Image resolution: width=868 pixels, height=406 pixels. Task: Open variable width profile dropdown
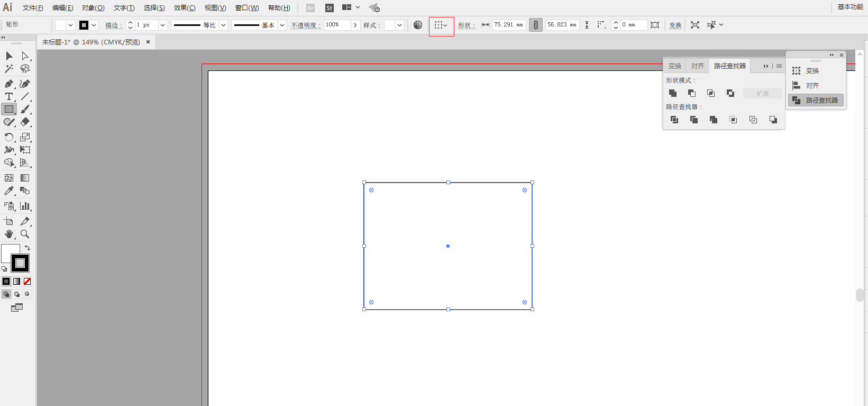(x=224, y=25)
